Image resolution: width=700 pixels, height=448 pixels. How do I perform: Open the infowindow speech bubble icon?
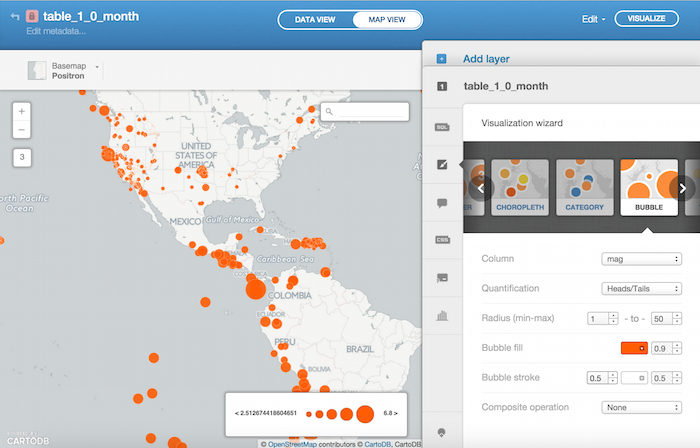(442, 203)
